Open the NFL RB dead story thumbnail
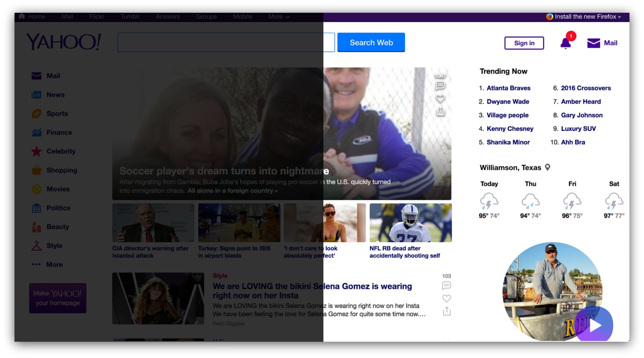This screenshot has width=644, height=358. click(411, 223)
